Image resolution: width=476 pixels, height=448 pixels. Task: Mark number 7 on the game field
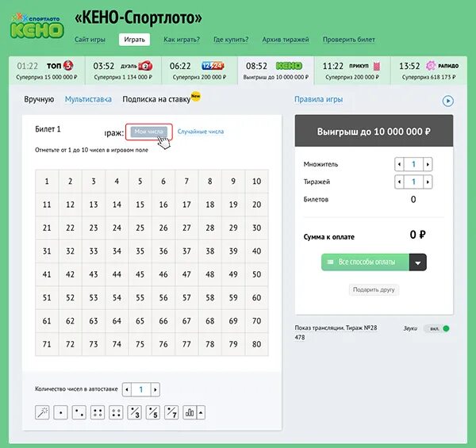186,182
